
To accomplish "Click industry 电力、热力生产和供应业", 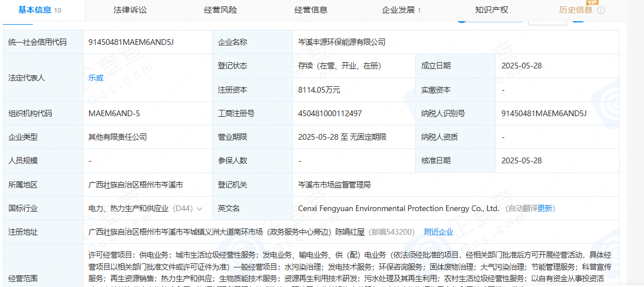I will click(x=128, y=209).
